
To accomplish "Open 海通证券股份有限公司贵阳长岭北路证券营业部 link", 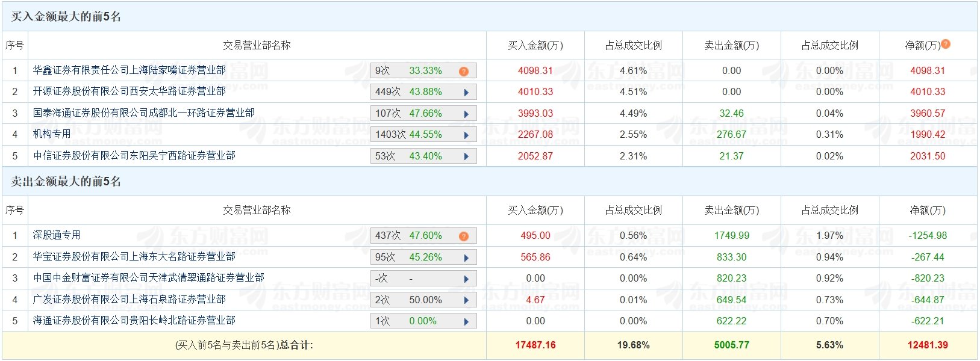I will tap(134, 320).
